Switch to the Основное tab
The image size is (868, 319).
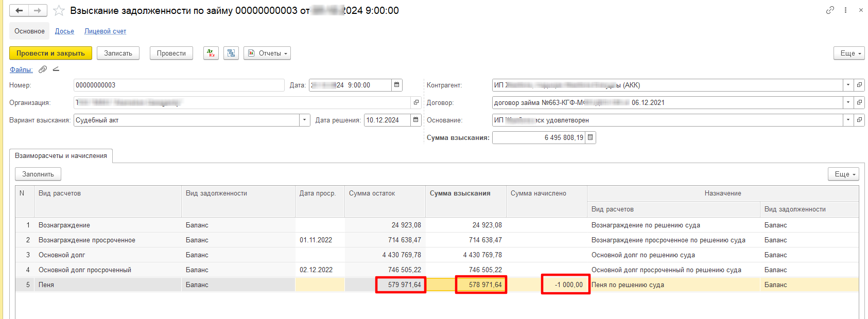[x=29, y=31]
